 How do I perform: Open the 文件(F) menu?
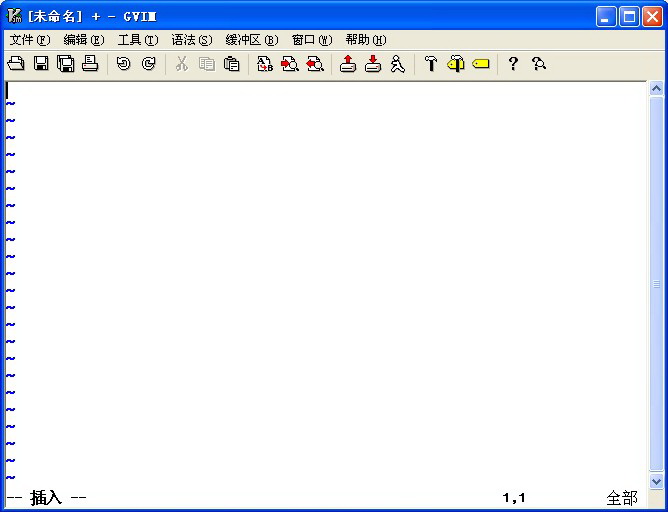(30, 40)
